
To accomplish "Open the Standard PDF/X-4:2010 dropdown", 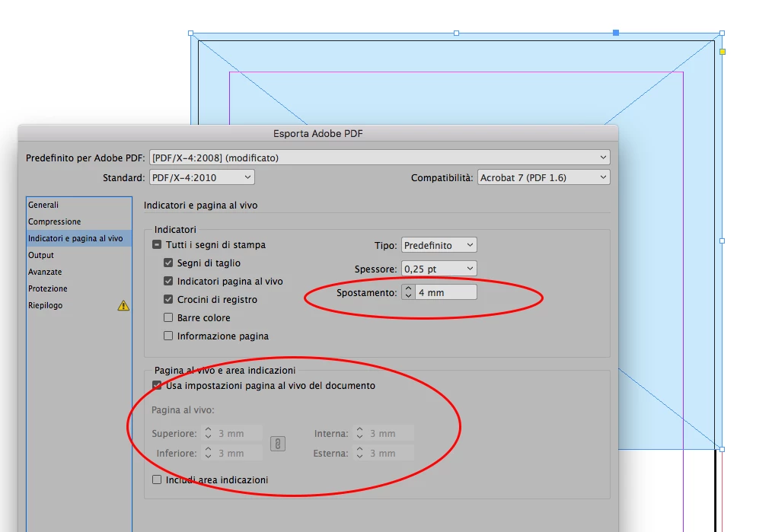I will point(202,177).
